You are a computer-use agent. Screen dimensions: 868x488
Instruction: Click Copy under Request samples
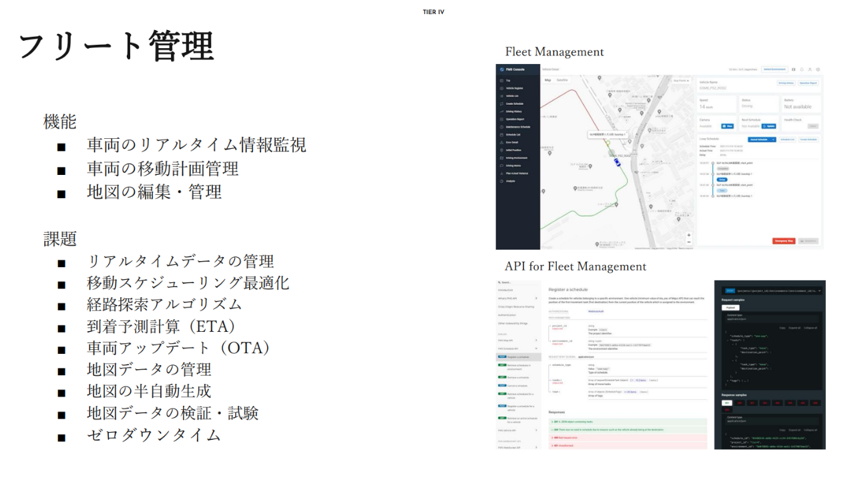(x=782, y=328)
